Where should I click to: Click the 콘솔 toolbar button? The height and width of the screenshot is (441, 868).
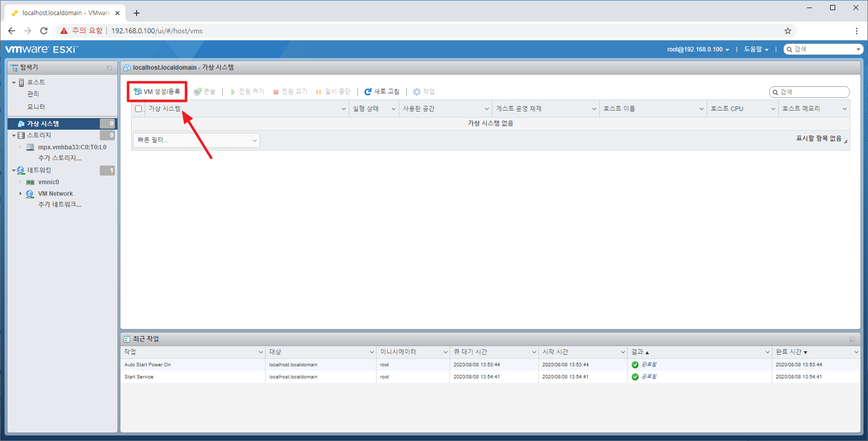205,91
